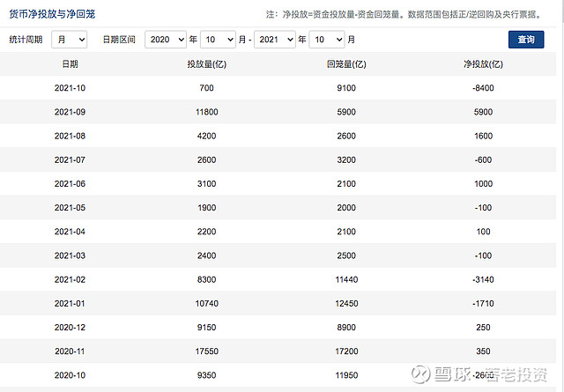Click the 4200 投放量 value
This screenshot has width=564, height=392.
[x=206, y=136]
